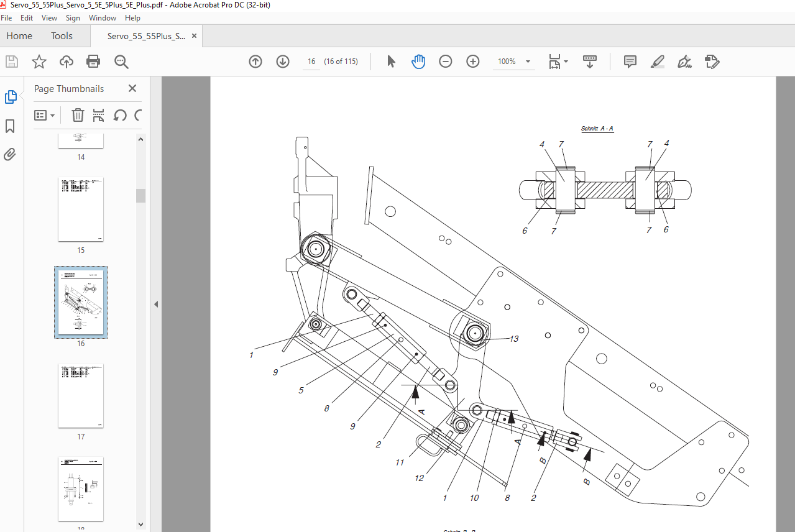The height and width of the screenshot is (532, 795).
Task: Click the Save file icon
Action: pos(11,62)
